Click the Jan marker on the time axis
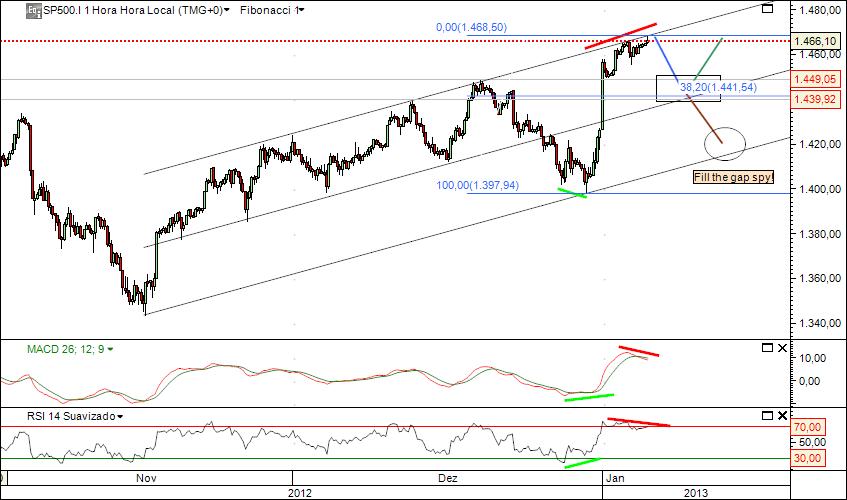This screenshot has height=500, width=847. 615,478
